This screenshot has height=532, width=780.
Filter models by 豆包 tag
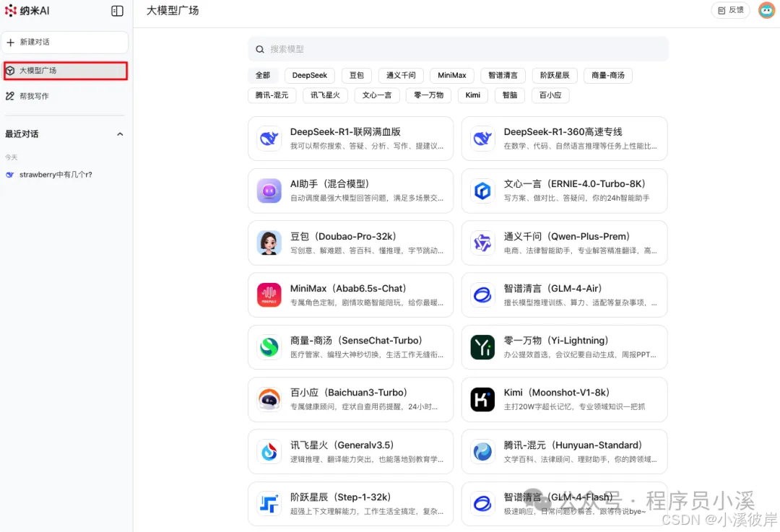click(357, 76)
